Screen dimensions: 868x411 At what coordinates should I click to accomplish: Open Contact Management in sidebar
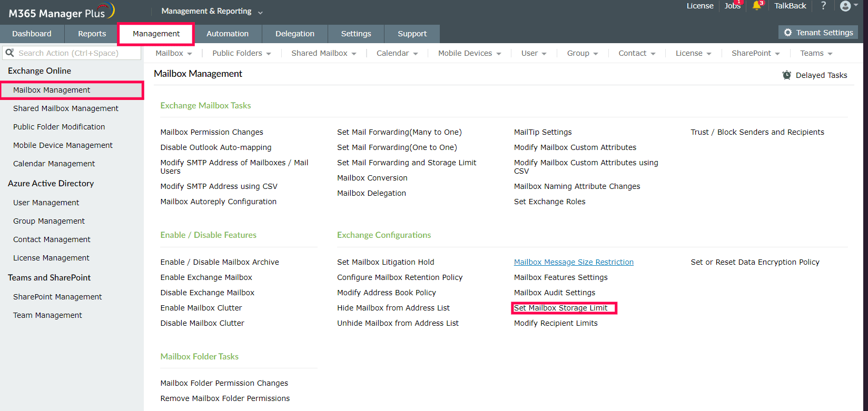pos(52,239)
